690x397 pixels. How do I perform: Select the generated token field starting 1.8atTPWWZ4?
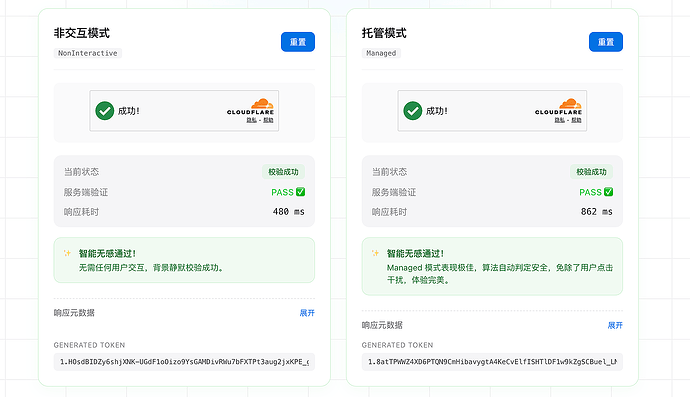click(x=492, y=362)
